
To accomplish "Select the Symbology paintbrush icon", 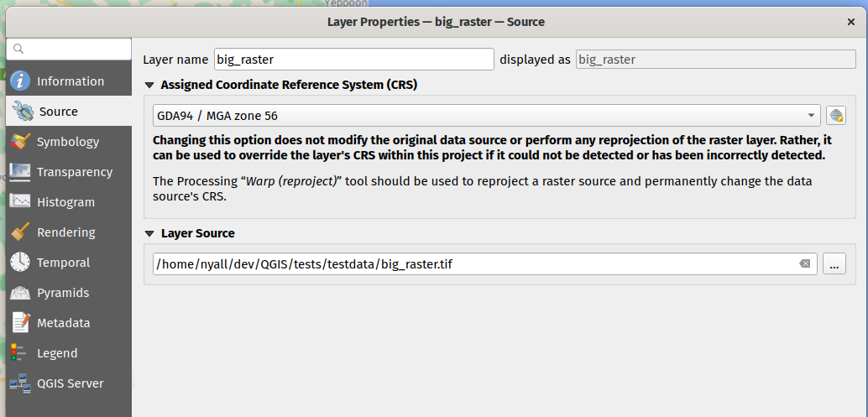I will pos(21,142).
